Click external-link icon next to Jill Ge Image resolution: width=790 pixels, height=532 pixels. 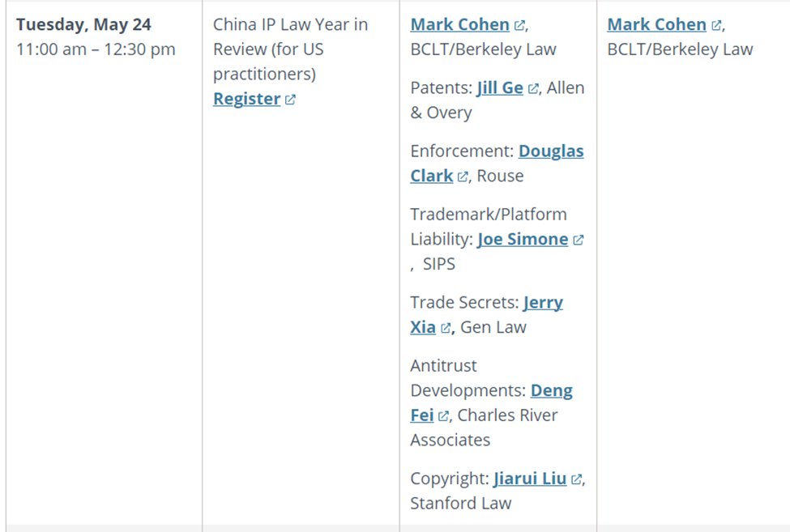533,89
